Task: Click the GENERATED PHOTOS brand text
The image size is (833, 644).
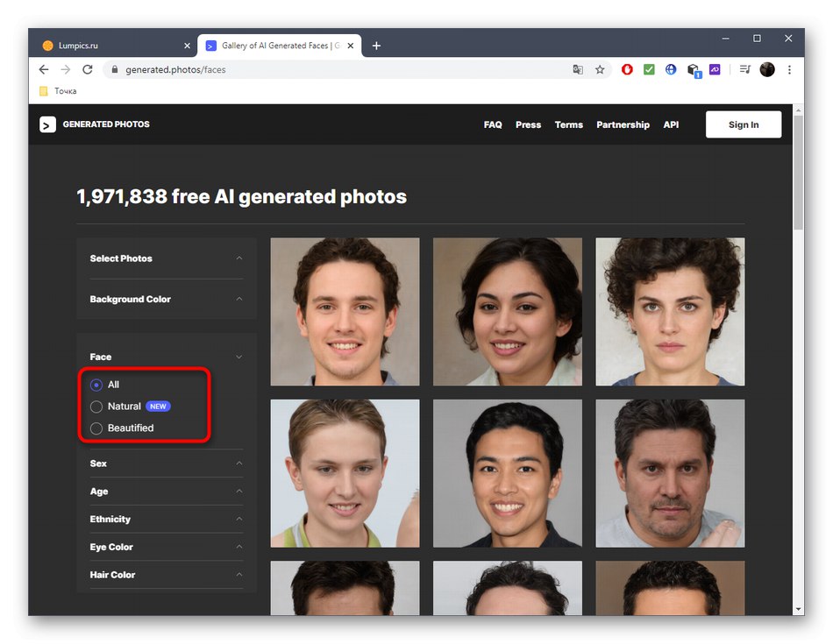Action: tap(106, 124)
